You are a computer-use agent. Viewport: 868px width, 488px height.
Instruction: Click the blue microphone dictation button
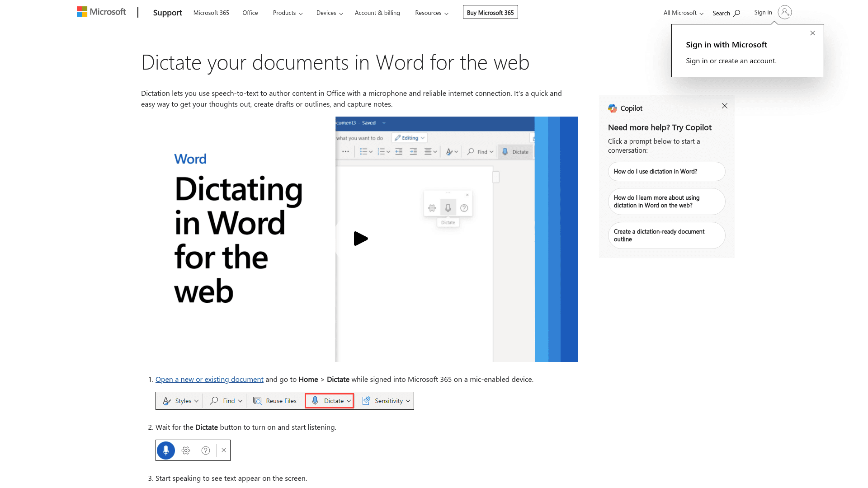click(x=166, y=450)
